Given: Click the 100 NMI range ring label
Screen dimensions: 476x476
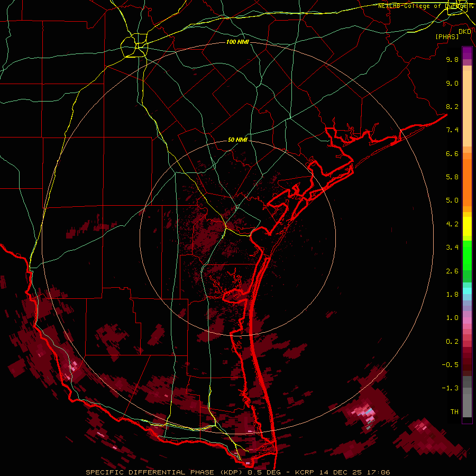Looking at the screenshot, I should pyautogui.click(x=237, y=42).
